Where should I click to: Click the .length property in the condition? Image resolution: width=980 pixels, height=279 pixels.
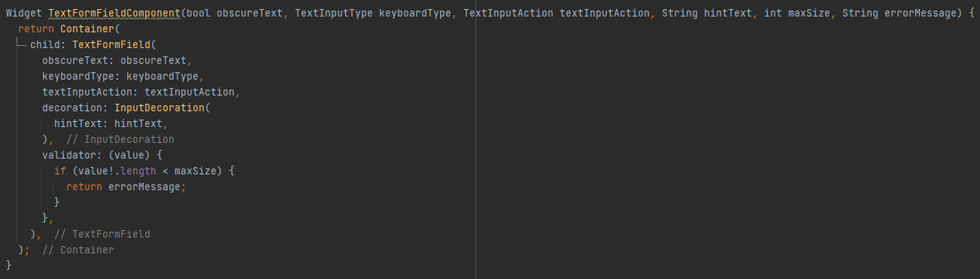(135, 171)
